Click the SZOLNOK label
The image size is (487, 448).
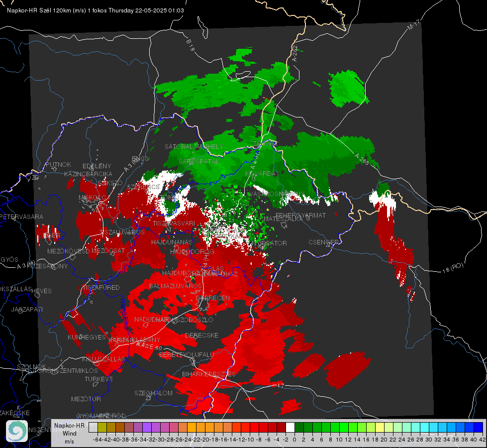coord(31,366)
